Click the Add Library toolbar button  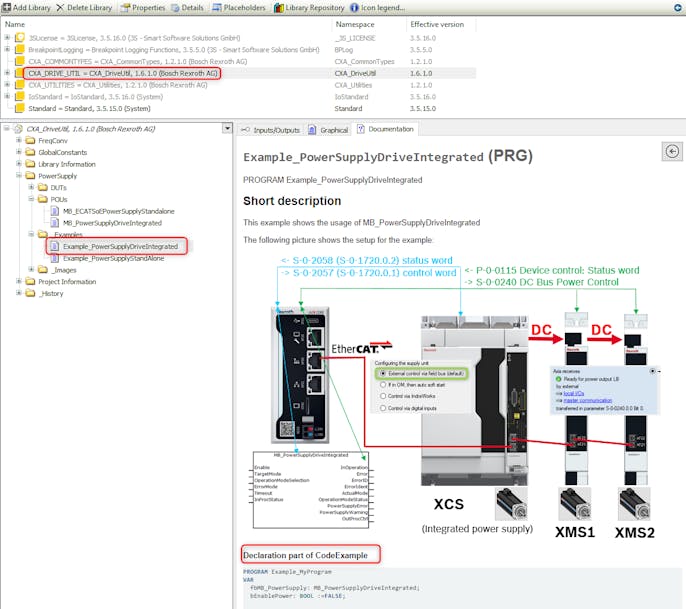26,7
